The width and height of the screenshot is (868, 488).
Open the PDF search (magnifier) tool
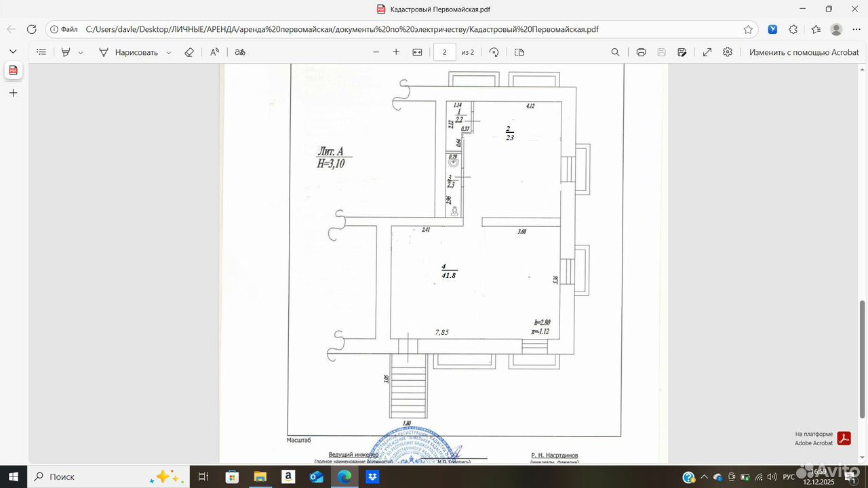[615, 52]
